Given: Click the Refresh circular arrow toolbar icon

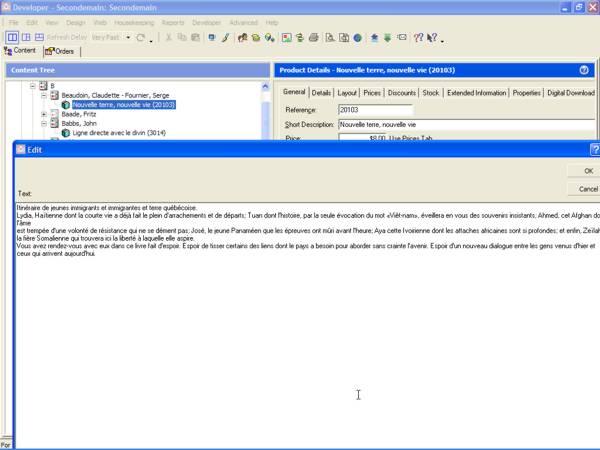Looking at the screenshot, I should coord(141,37).
